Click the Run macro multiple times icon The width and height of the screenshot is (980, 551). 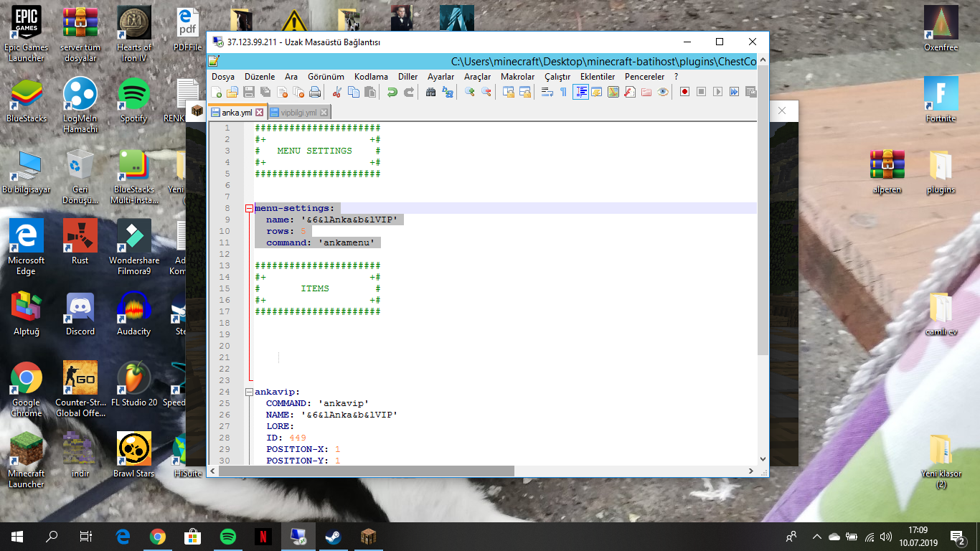pos(734,92)
